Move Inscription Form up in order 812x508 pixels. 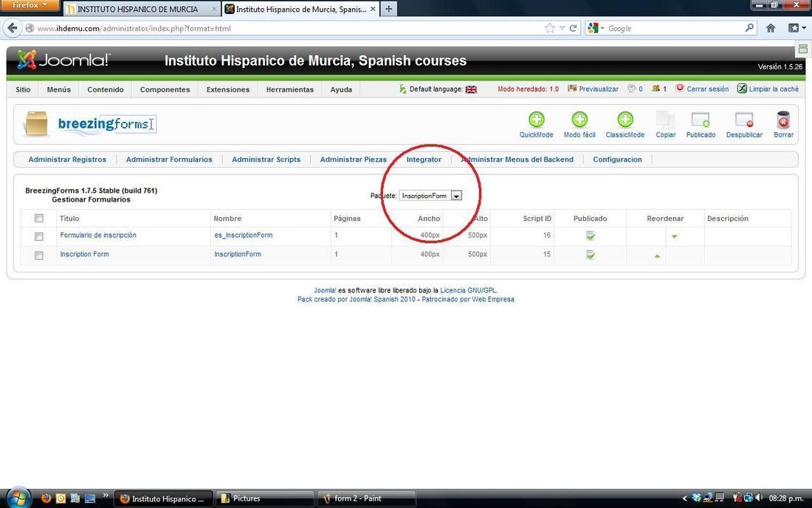(657, 255)
